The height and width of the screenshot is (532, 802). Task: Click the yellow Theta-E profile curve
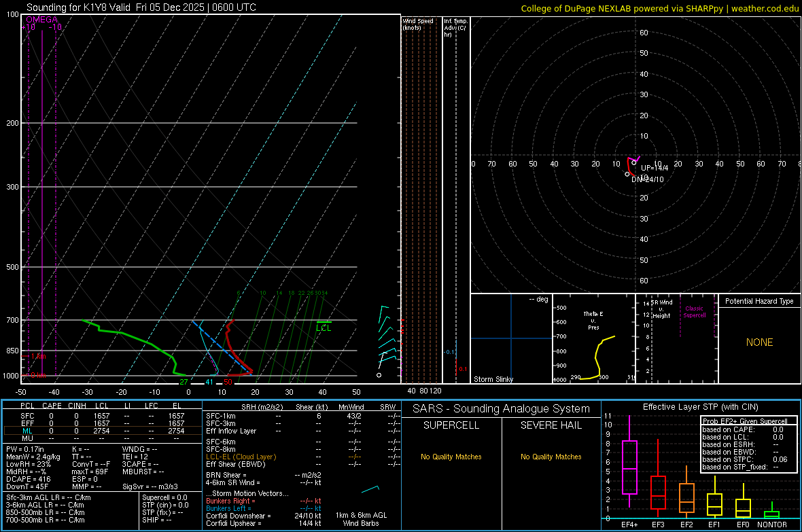597,358
